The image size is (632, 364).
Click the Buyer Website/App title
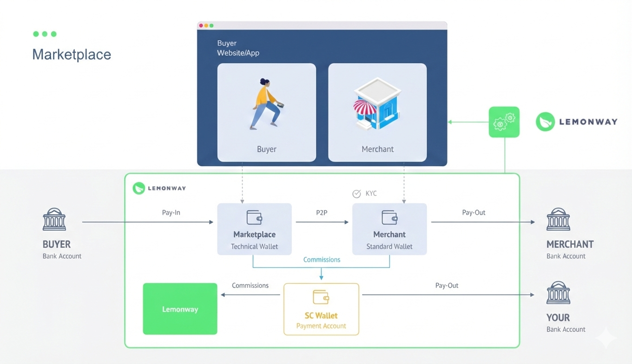tap(238, 48)
